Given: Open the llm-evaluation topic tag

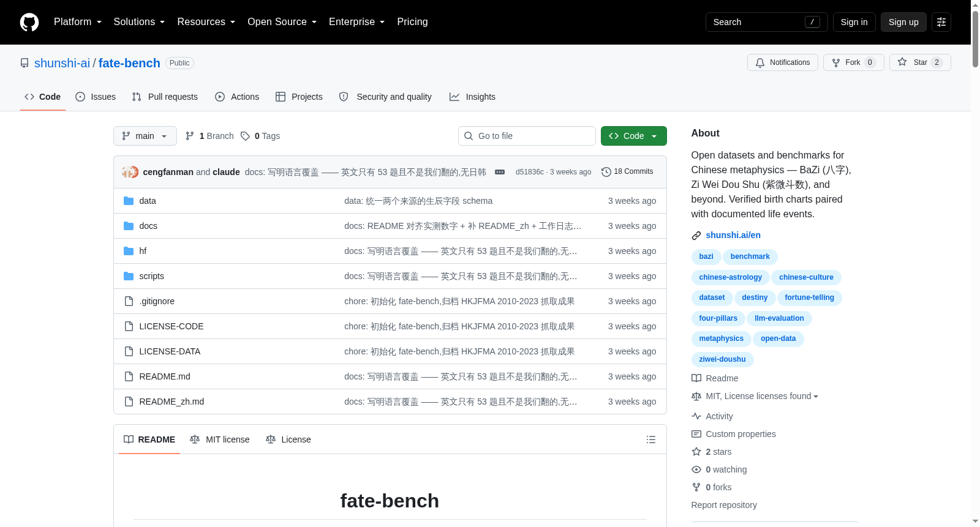Looking at the screenshot, I should click(780, 318).
